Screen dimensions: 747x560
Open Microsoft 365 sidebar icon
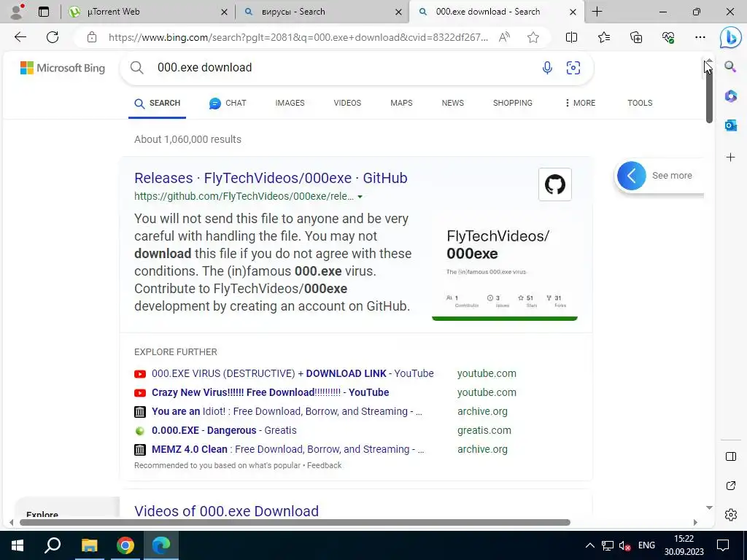[x=730, y=96]
